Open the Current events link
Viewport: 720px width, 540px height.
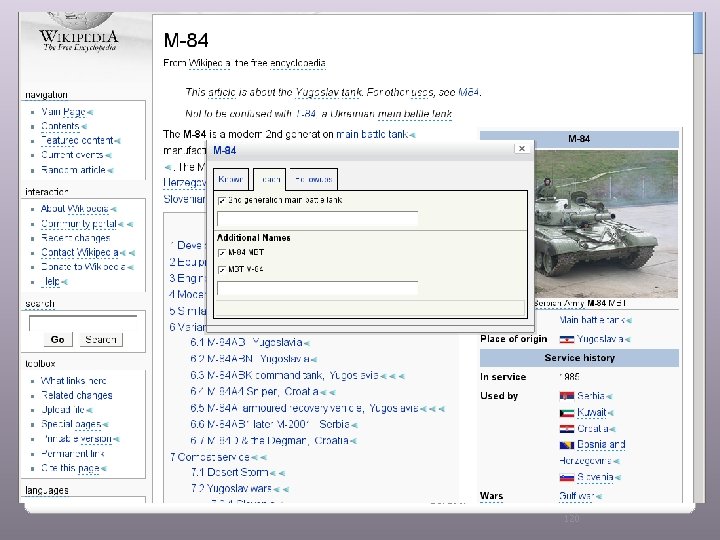pyautogui.click(x=72, y=155)
